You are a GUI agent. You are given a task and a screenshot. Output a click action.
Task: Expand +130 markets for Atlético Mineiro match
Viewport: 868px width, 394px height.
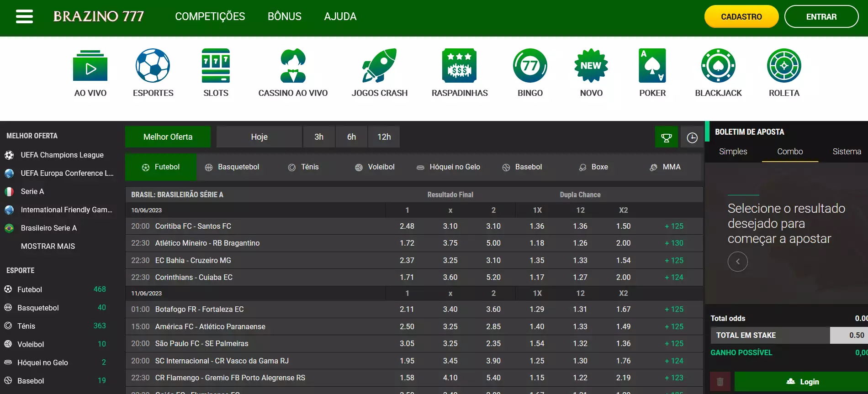[674, 243]
